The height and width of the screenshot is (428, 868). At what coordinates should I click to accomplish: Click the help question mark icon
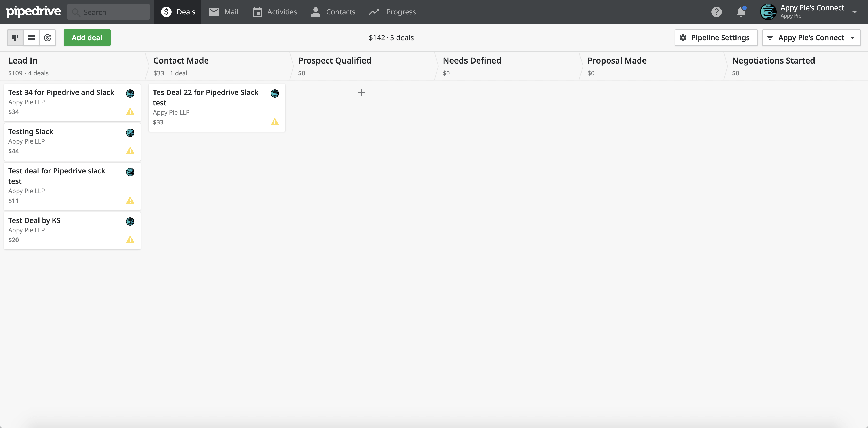pyautogui.click(x=716, y=12)
